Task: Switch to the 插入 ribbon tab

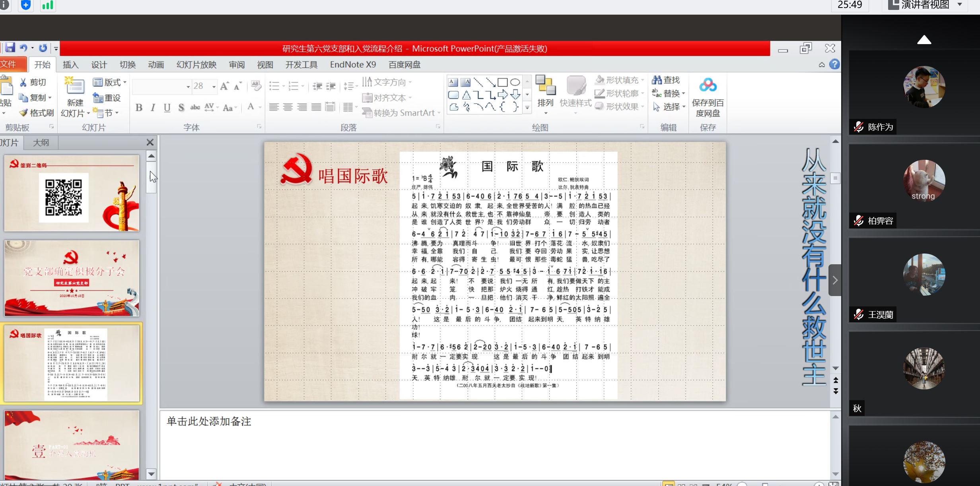Action: click(70, 64)
